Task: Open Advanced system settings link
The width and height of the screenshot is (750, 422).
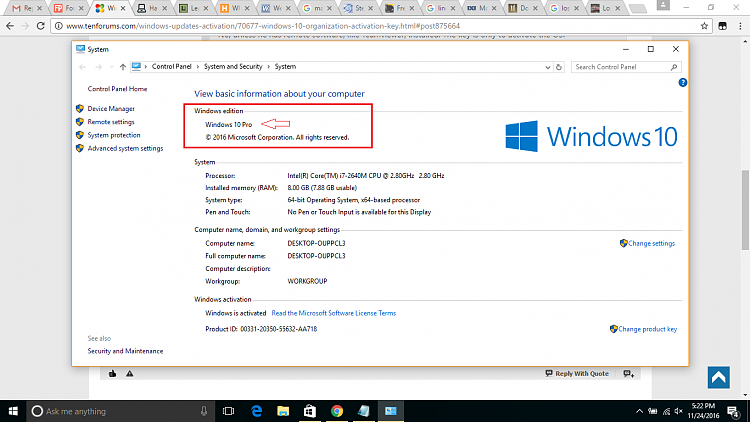Action: click(125, 148)
